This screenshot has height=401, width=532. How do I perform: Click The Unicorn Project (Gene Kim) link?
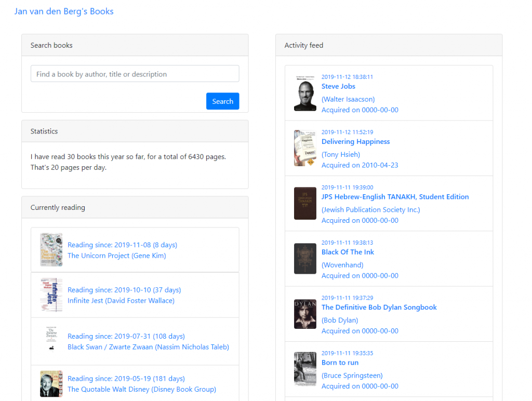click(x=117, y=256)
